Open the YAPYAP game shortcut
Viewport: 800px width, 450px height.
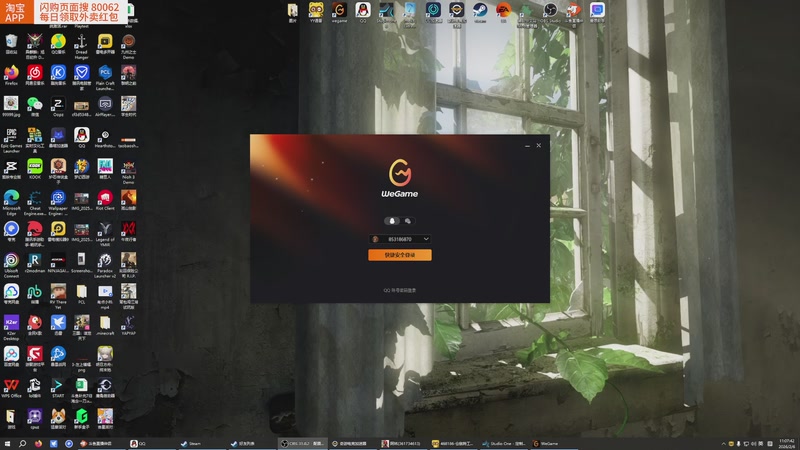[x=129, y=325]
